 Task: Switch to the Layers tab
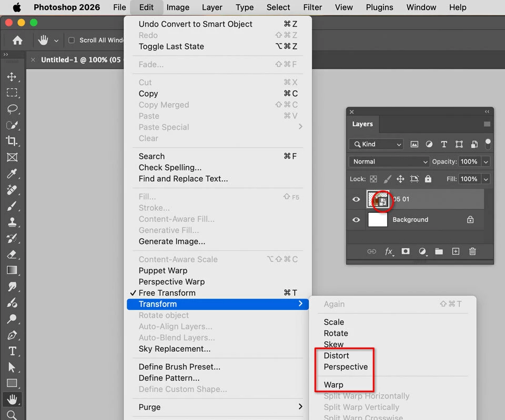(x=362, y=124)
